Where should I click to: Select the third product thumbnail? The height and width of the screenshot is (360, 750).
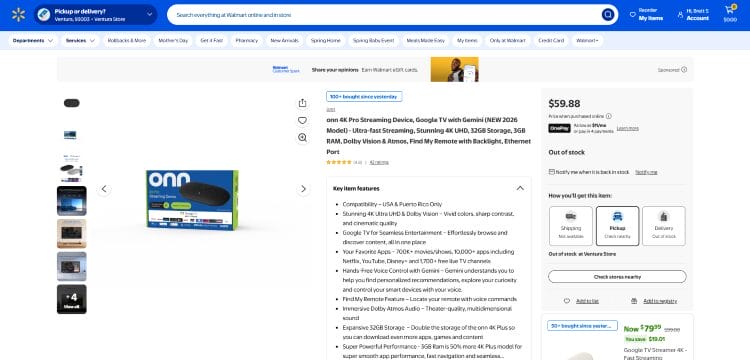click(x=72, y=168)
